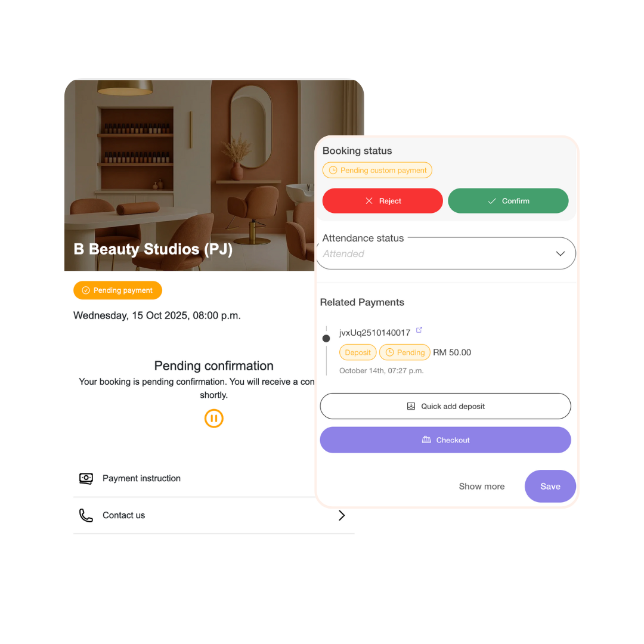
Task: Click the orange Pending payment status badge
Action: 117,290
